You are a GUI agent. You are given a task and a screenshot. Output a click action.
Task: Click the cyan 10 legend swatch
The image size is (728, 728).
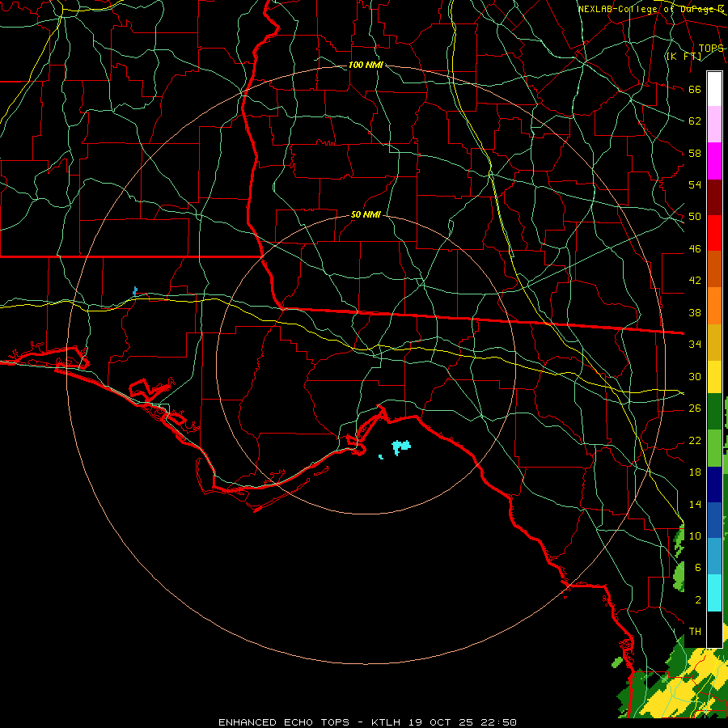click(714, 593)
